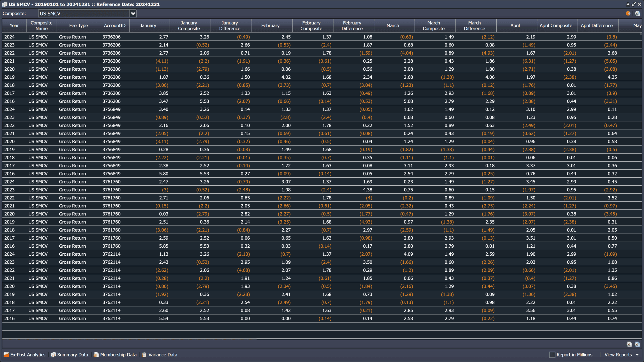The height and width of the screenshot is (362, 644).
Task: Switch to Variance Data tab
Action: point(160,355)
